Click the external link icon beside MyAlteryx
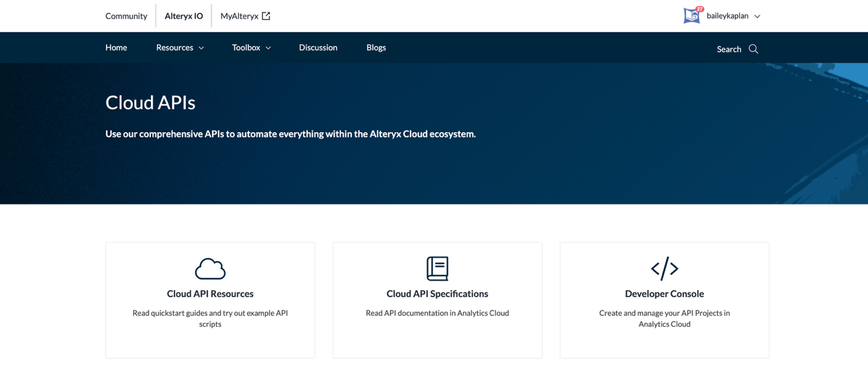Image resolution: width=868 pixels, height=388 pixels. coord(265,15)
